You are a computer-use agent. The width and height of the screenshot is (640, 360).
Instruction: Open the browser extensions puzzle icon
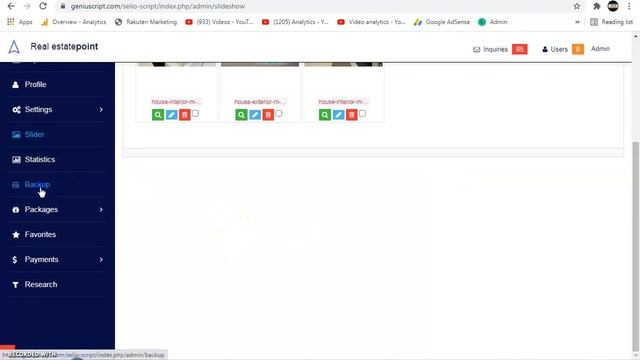click(596, 6)
